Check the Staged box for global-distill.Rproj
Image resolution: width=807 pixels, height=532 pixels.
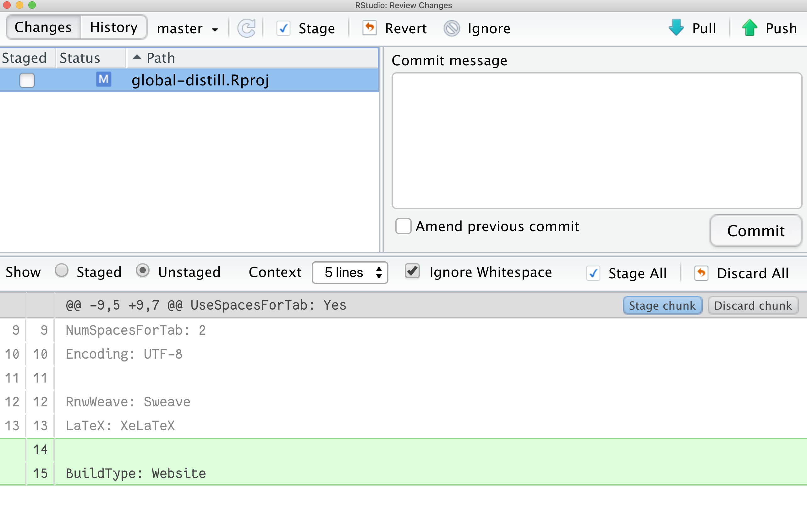pyautogui.click(x=27, y=80)
